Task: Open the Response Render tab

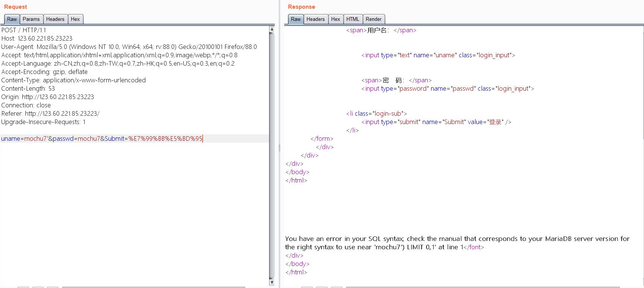Action: tap(374, 19)
